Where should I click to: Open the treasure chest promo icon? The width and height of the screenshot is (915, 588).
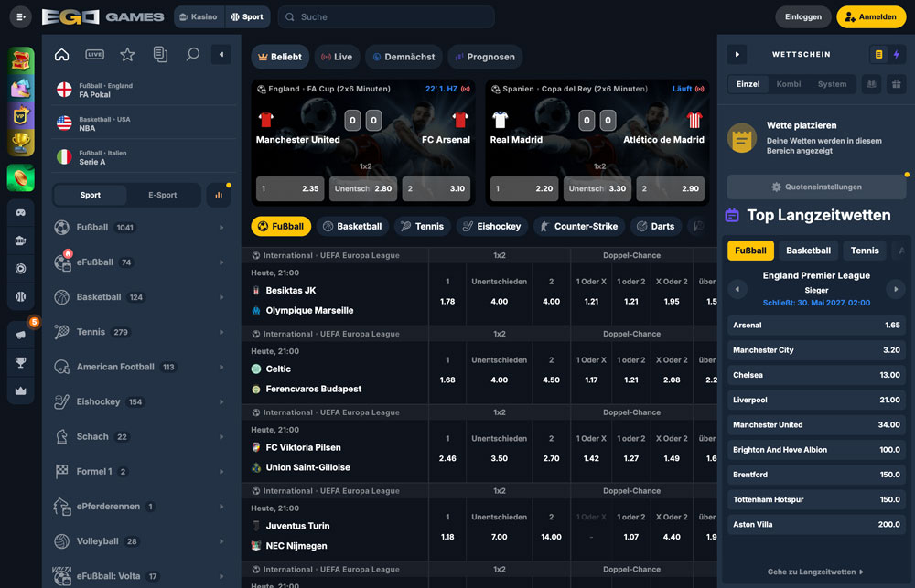click(x=21, y=60)
